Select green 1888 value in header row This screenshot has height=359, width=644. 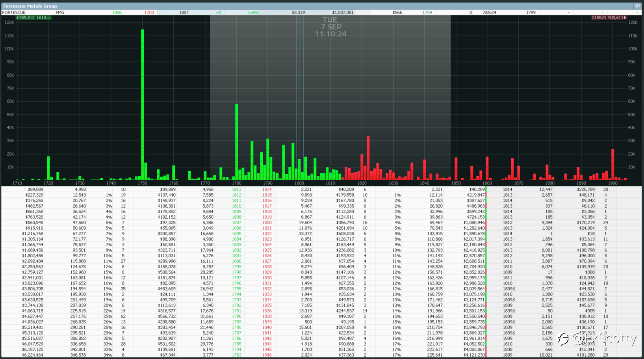point(117,13)
